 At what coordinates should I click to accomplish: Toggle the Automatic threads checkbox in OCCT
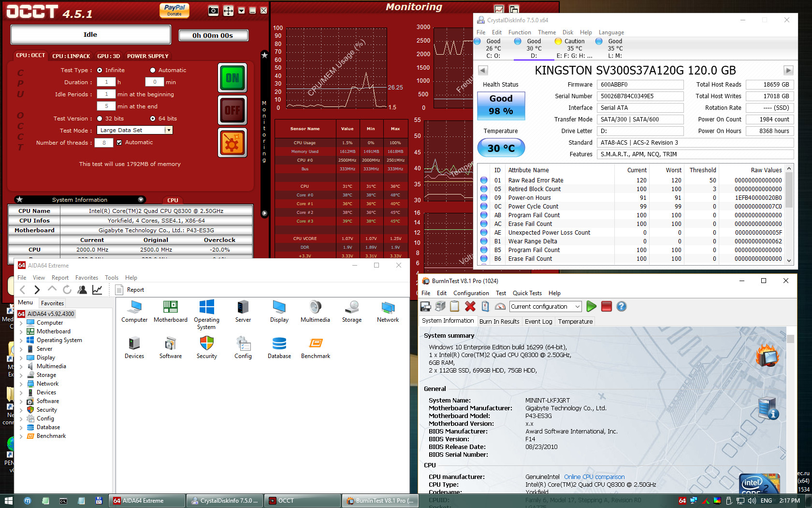point(119,143)
